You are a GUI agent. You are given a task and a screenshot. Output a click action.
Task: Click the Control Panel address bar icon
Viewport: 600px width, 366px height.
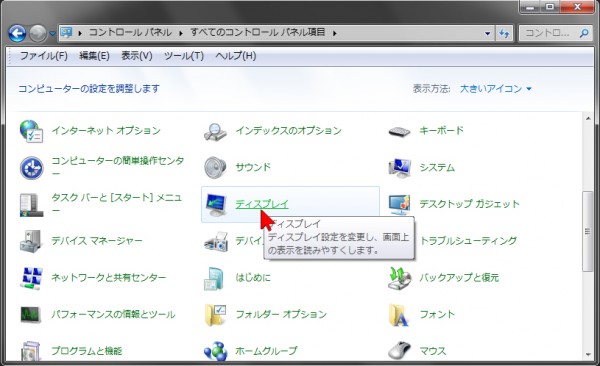pos(66,33)
